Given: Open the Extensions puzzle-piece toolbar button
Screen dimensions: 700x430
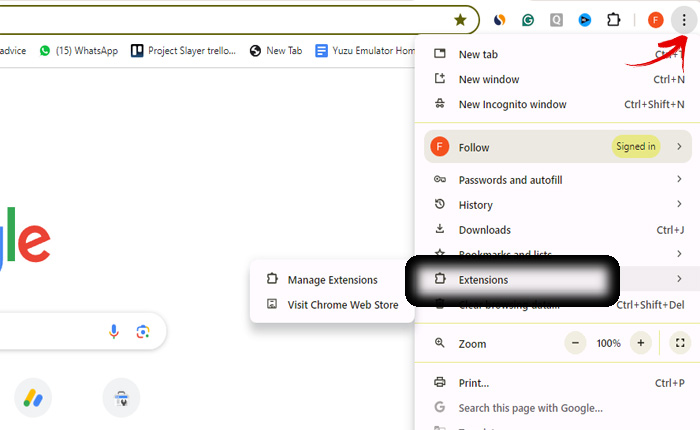Looking at the screenshot, I should pos(613,20).
